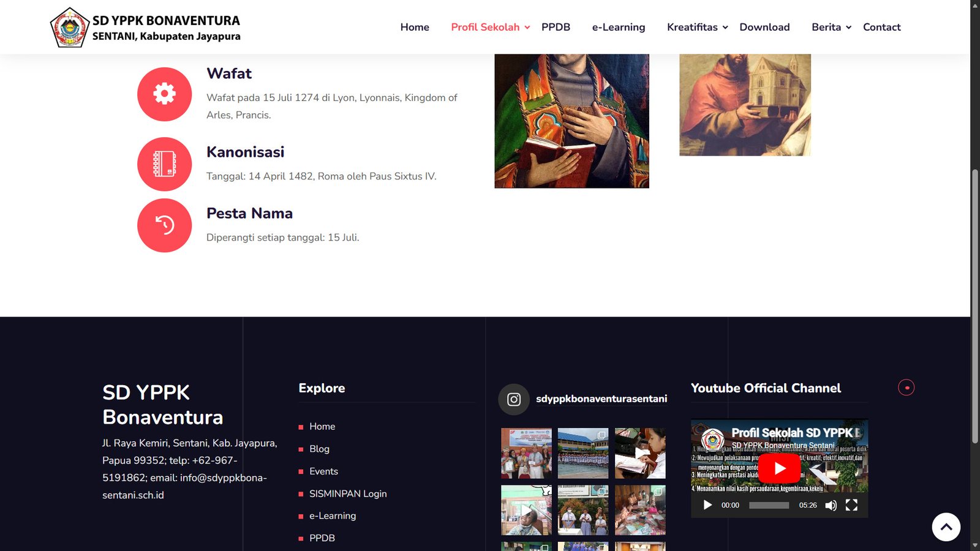980x551 pixels.
Task: Go to the Home nav item
Action: pos(415,27)
